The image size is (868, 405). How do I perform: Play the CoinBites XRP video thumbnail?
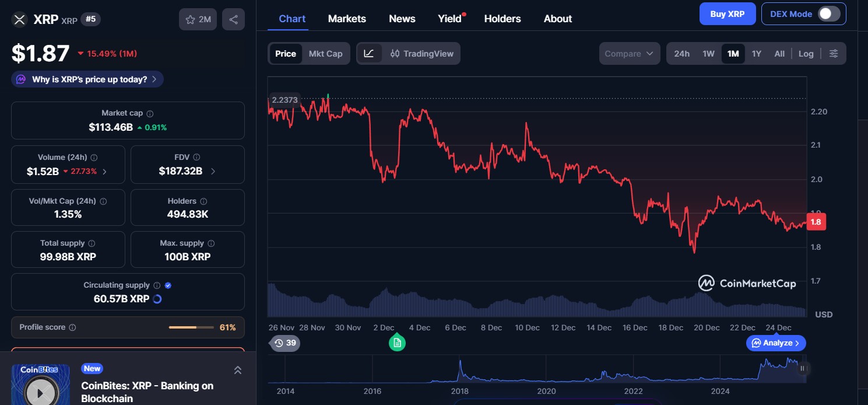[40, 392]
